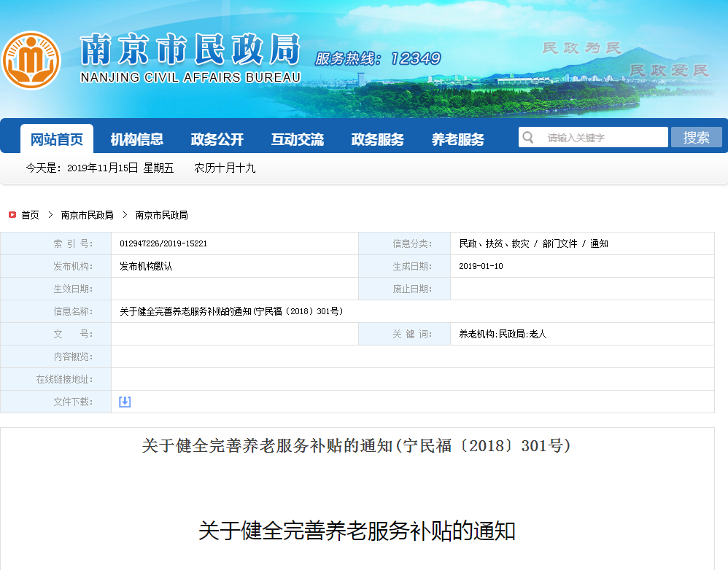Open the 养老服务 menu
Image resolution: width=728 pixels, height=570 pixels.
coord(458,139)
